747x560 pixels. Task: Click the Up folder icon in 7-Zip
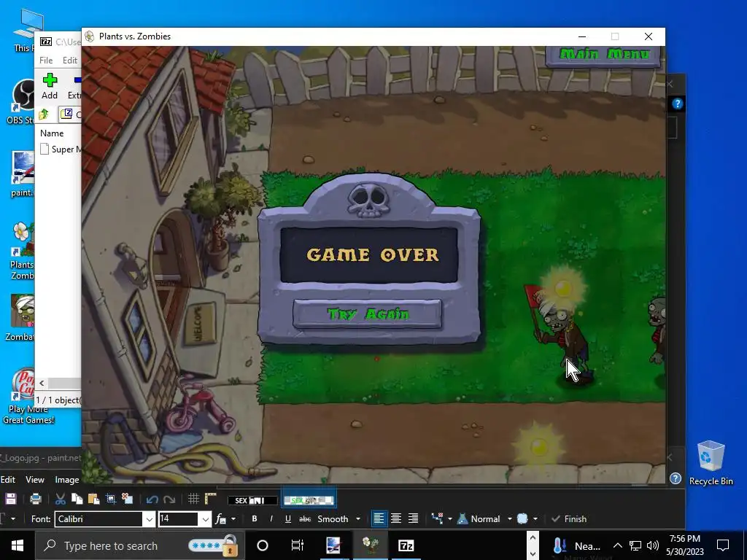[44, 114]
